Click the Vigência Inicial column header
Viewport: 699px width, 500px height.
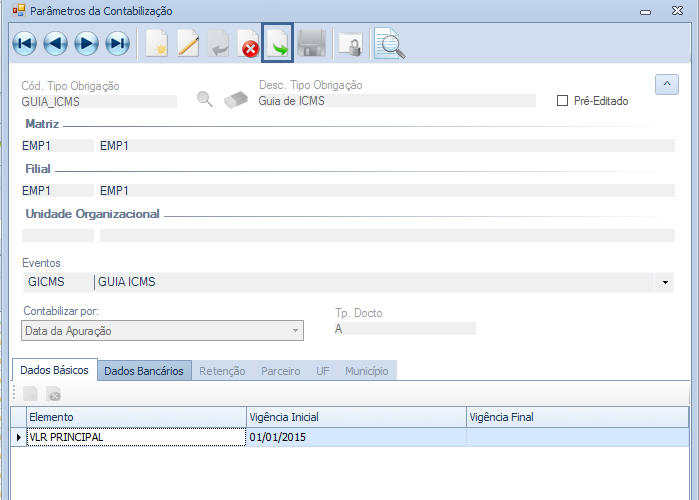[x=356, y=417]
